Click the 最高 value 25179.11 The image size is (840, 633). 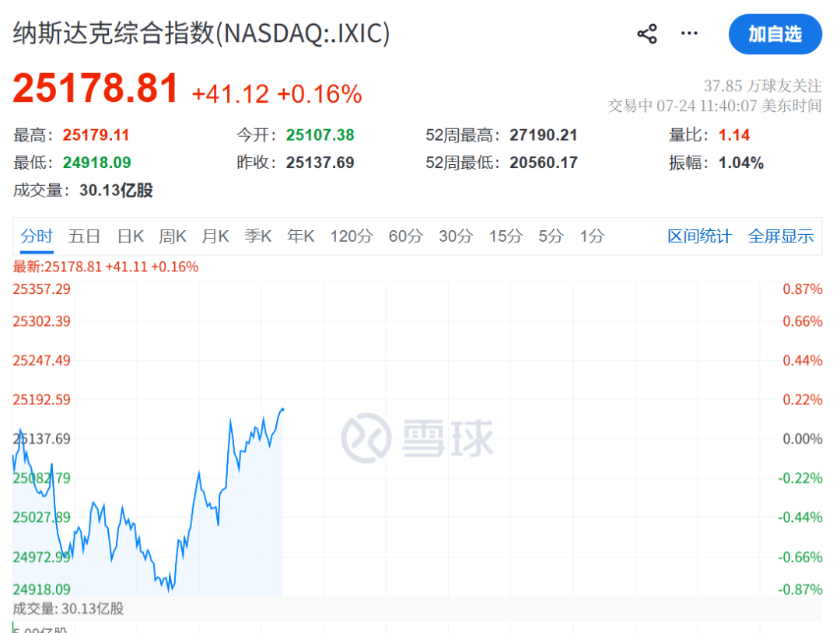click(x=96, y=135)
